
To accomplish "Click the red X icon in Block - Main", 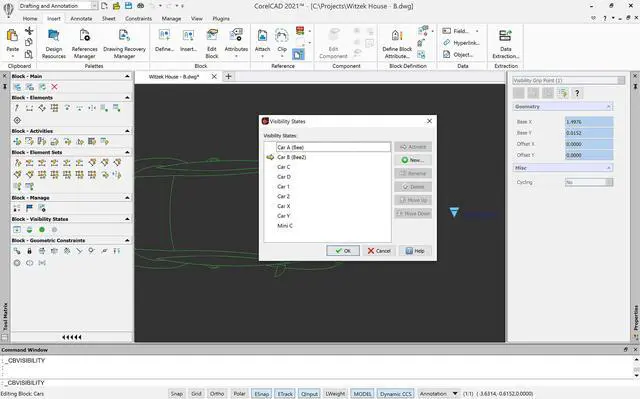I will point(54,87).
